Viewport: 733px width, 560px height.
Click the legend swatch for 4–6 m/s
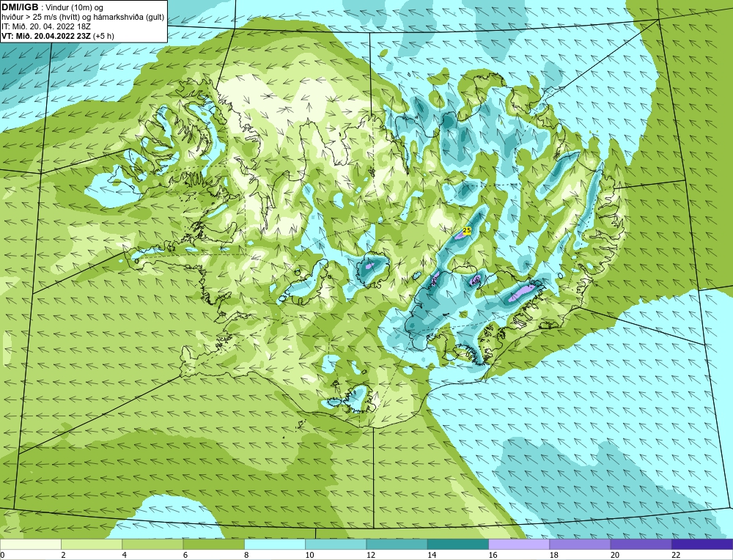(x=153, y=545)
